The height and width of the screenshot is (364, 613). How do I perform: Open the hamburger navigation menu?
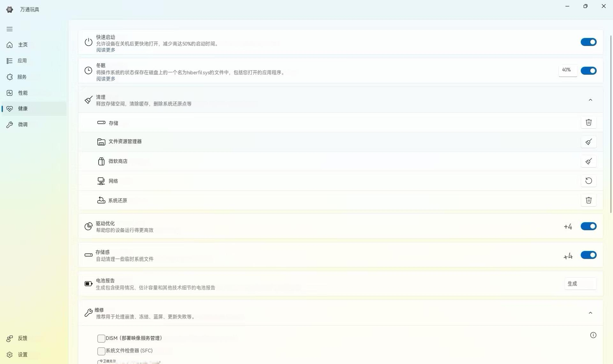coord(10,29)
